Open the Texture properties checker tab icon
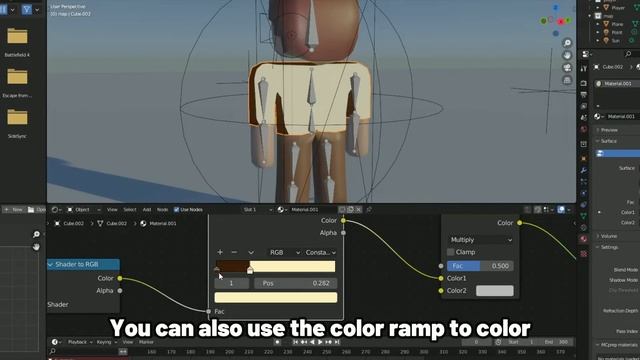This screenshot has width=640, height=360. coord(584,254)
